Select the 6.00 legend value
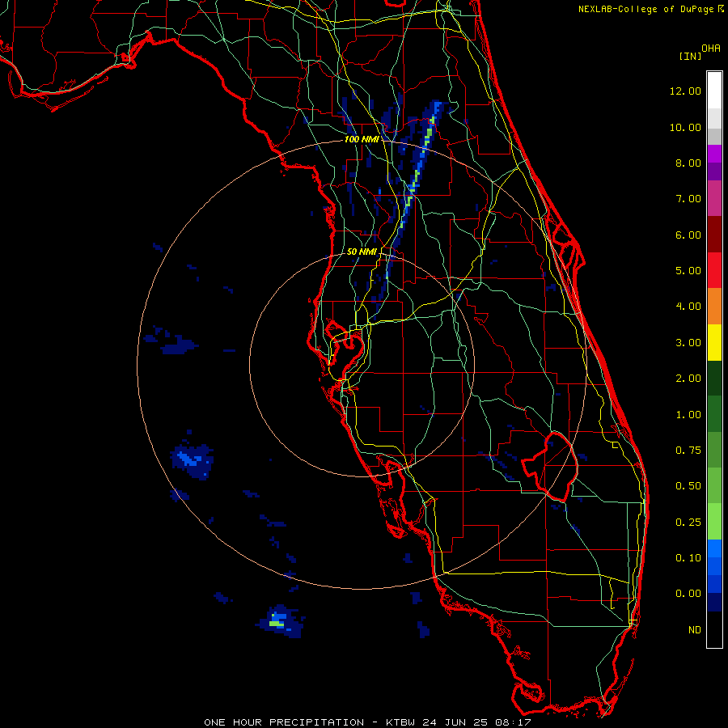Image resolution: width=728 pixels, height=728 pixels. pos(688,235)
